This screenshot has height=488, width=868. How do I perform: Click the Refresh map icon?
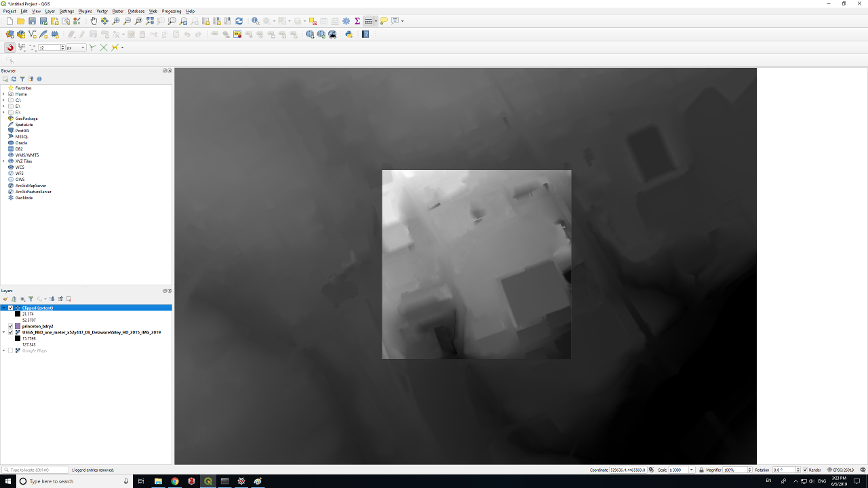point(239,21)
